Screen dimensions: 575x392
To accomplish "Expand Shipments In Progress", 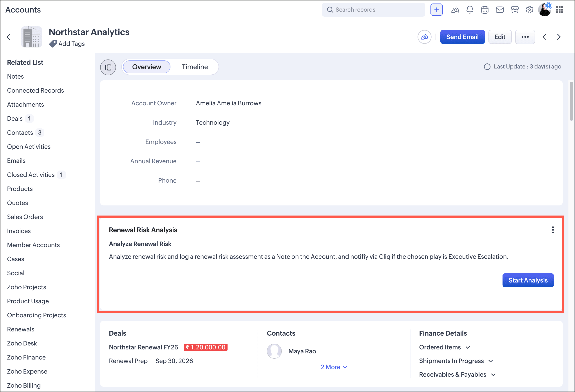I will [x=456, y=361].
